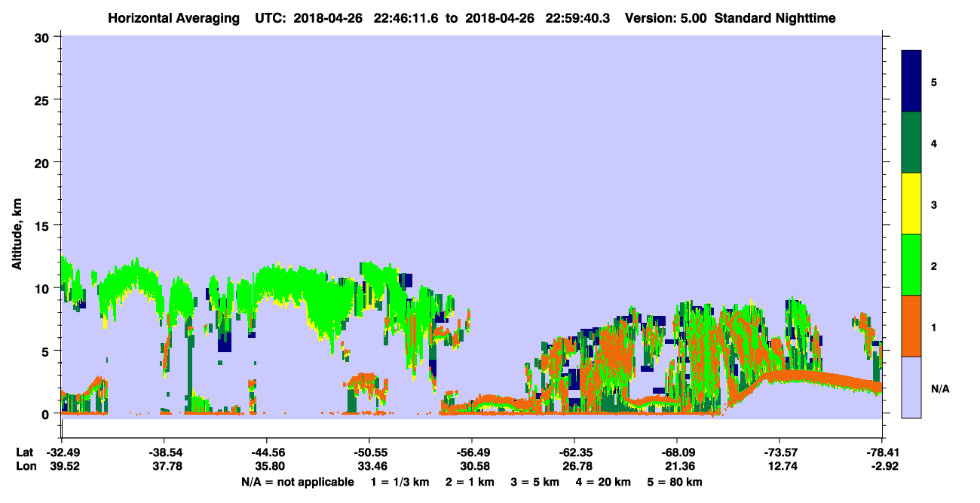Image resolution: width=980 pixels, height=503 pixels.
Task: Click the 'Lat' row label
Action: [x=24, y=452]
